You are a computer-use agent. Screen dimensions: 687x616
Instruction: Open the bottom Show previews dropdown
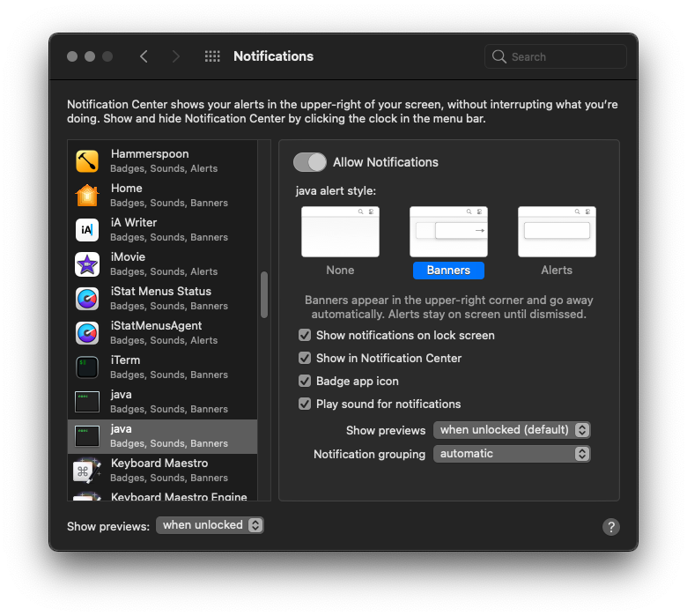click(x=210, y=525)
